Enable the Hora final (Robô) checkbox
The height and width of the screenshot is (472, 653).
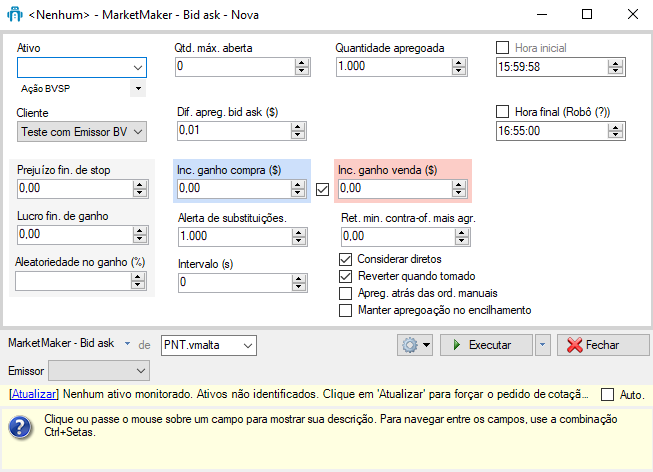click(x=503, y=112)
